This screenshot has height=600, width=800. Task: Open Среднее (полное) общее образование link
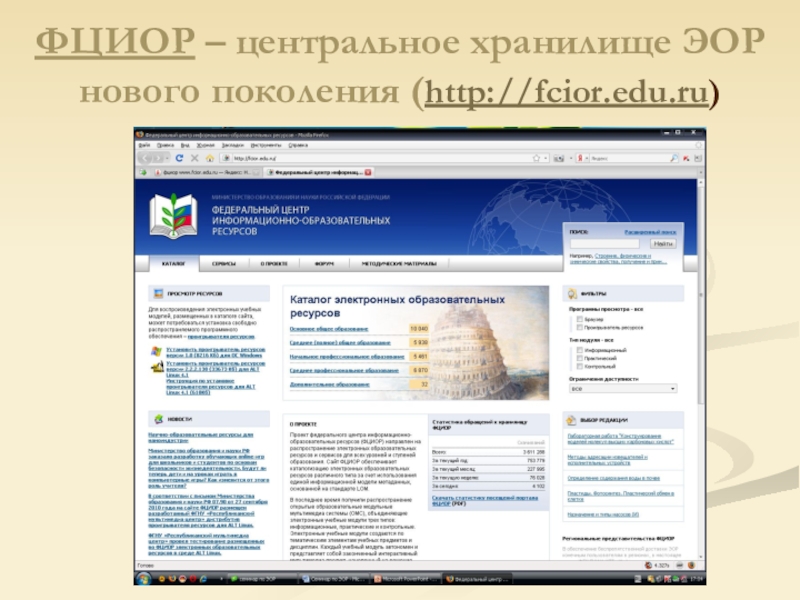click(340, 343)
